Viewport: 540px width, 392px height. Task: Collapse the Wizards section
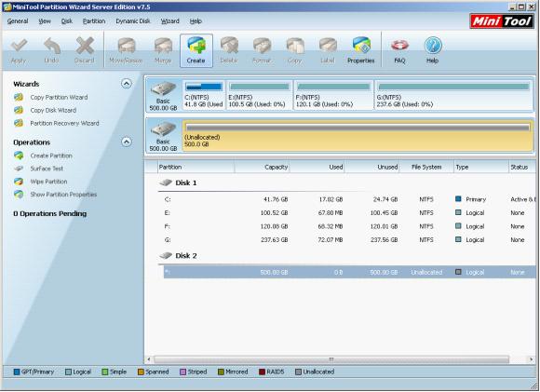click(127, 84)
